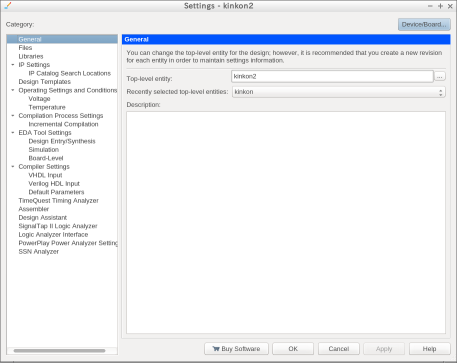Screen dimensions: 457x363
Task: Select the SSN Analyzer category
Action: point(39,252)
